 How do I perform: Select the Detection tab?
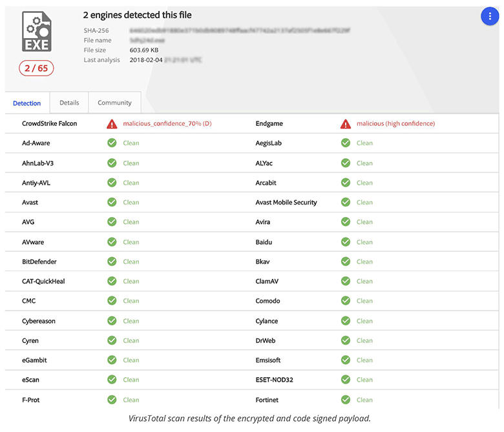coord(27,103)
